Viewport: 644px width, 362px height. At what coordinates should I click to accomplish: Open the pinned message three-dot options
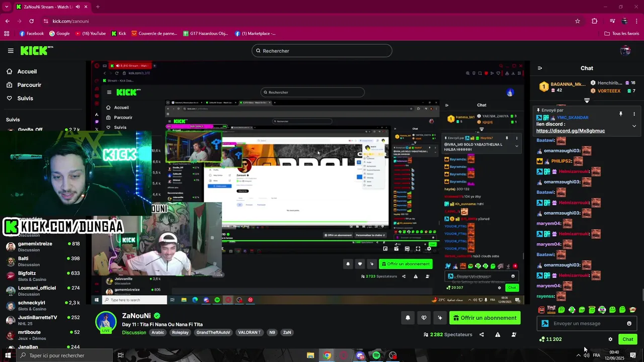coord(634,114)
